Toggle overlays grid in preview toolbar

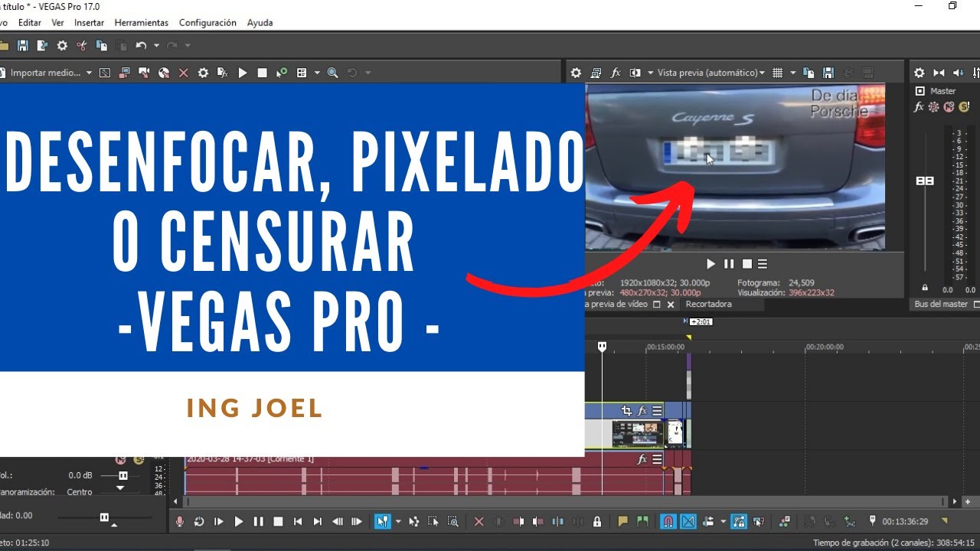coord(777,73)
